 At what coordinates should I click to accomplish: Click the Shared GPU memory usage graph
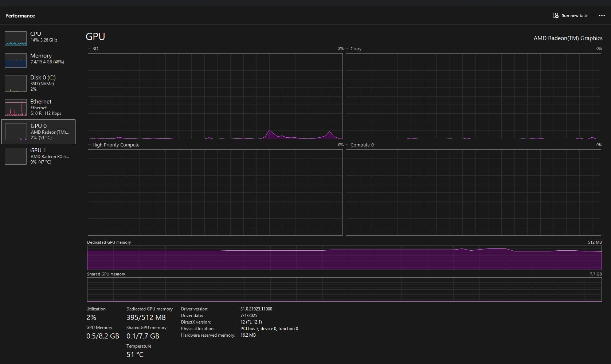point(344,290)
